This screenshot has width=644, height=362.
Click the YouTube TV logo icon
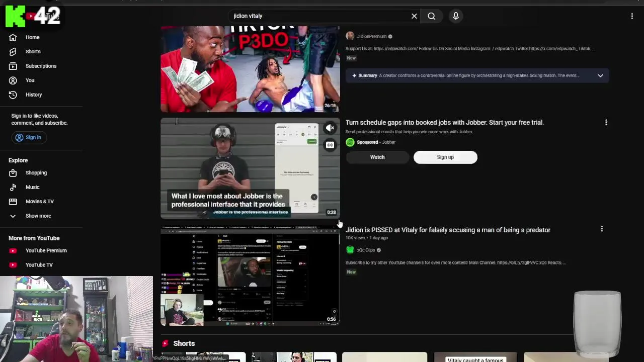click(x=13, y=264)
